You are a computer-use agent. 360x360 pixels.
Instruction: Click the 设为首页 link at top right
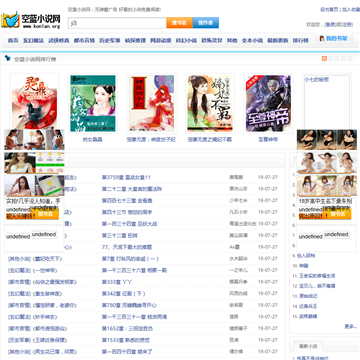coord(329,9)
